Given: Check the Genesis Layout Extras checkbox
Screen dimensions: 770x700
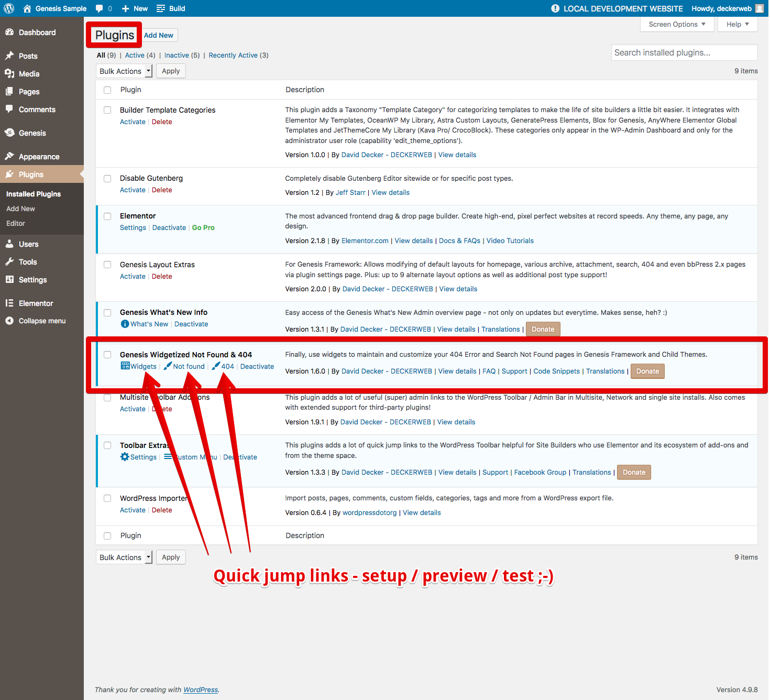Looking at the screenshot, I should pyautogui.click(x=107, y=265).
